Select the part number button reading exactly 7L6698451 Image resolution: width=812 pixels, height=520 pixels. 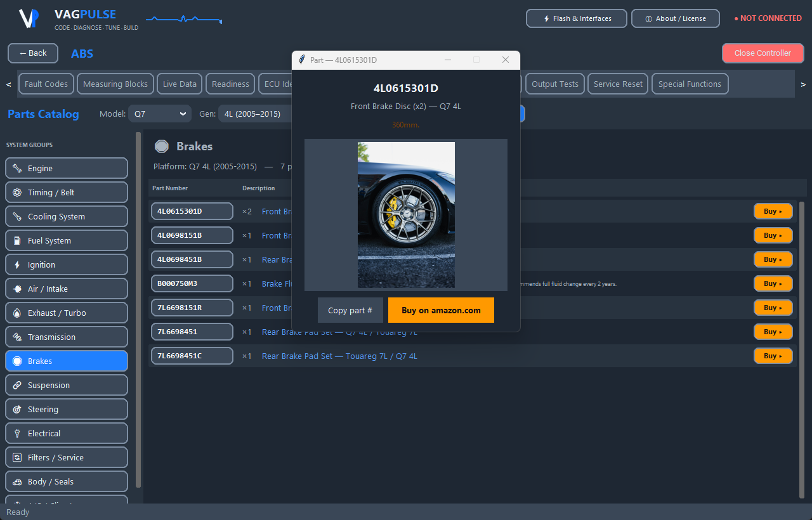point(192,332)
